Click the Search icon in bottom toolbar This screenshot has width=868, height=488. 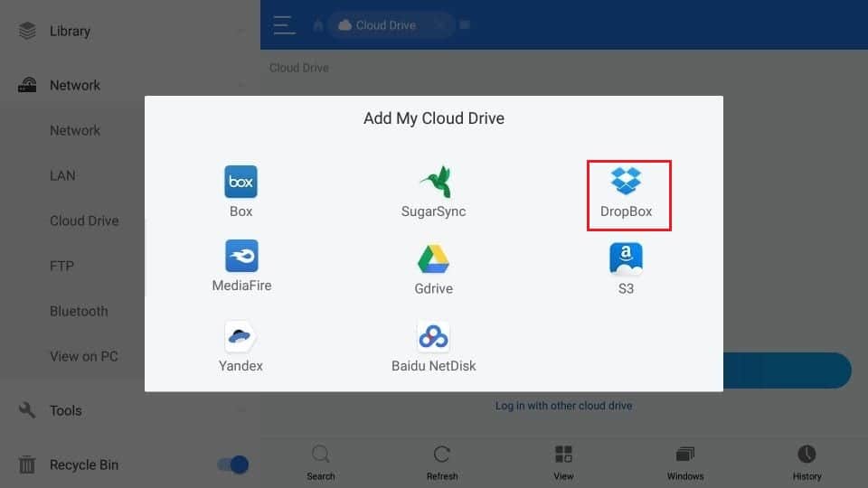click(x=320, y=455)
